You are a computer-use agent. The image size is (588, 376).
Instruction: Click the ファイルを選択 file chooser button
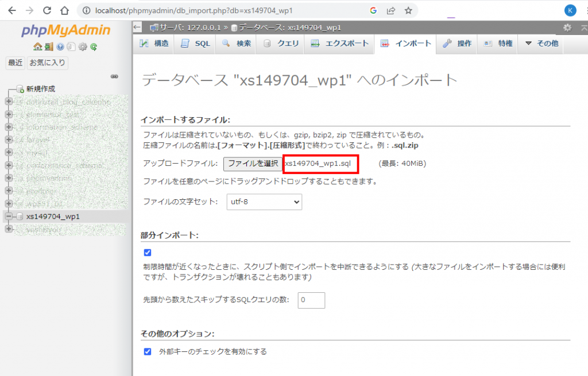253,164
